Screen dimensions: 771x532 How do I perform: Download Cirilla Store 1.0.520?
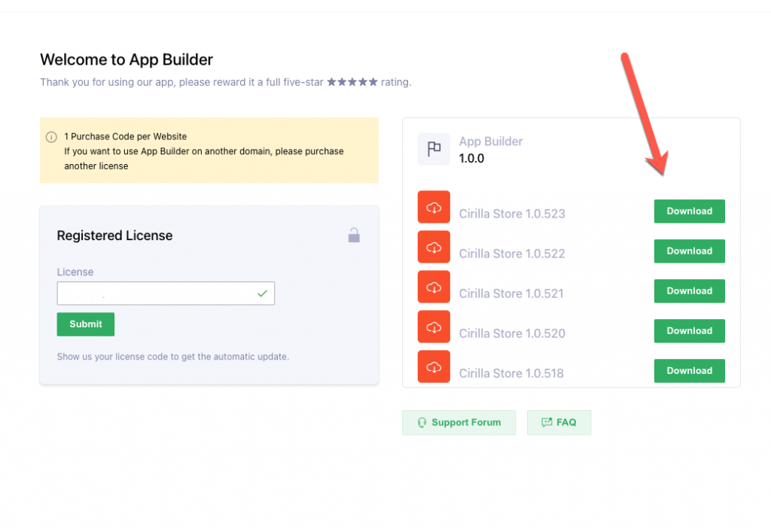[x=690, y=330]
